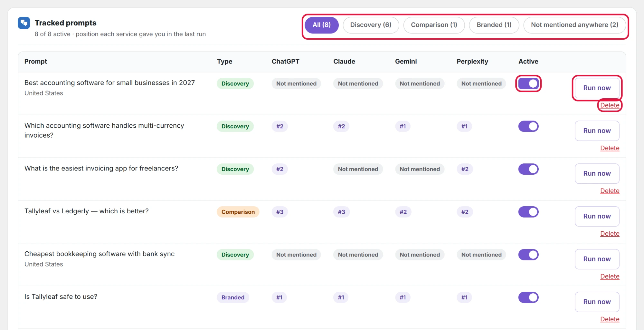Viewport: 644px width, 330px height.
Task: Click prompt text 'Best accounting software for small businesses in 2027'
Action: click(x=109, y=83)
